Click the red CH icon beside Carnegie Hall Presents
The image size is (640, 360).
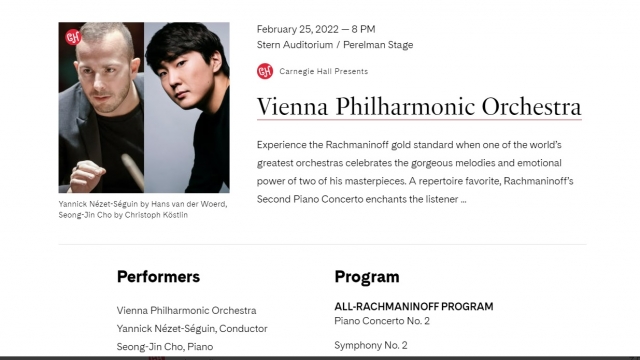click(x=265, y=71)
